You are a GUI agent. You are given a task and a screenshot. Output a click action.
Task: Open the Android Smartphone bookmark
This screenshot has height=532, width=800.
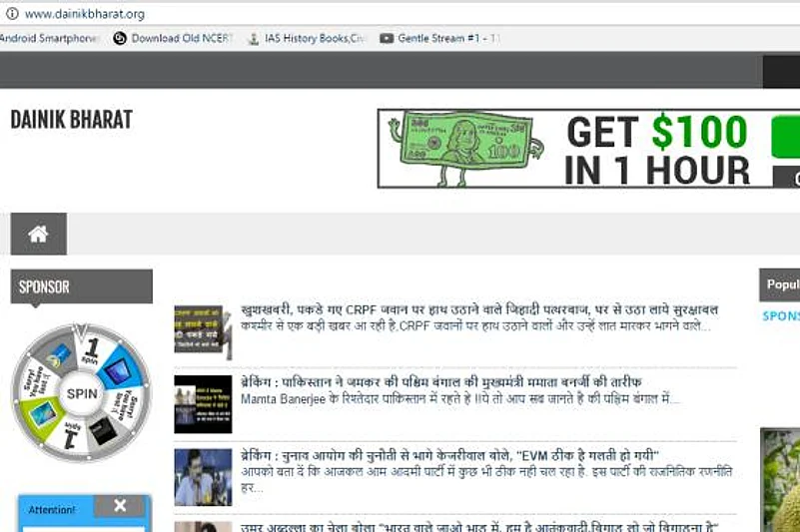(50, 39)
